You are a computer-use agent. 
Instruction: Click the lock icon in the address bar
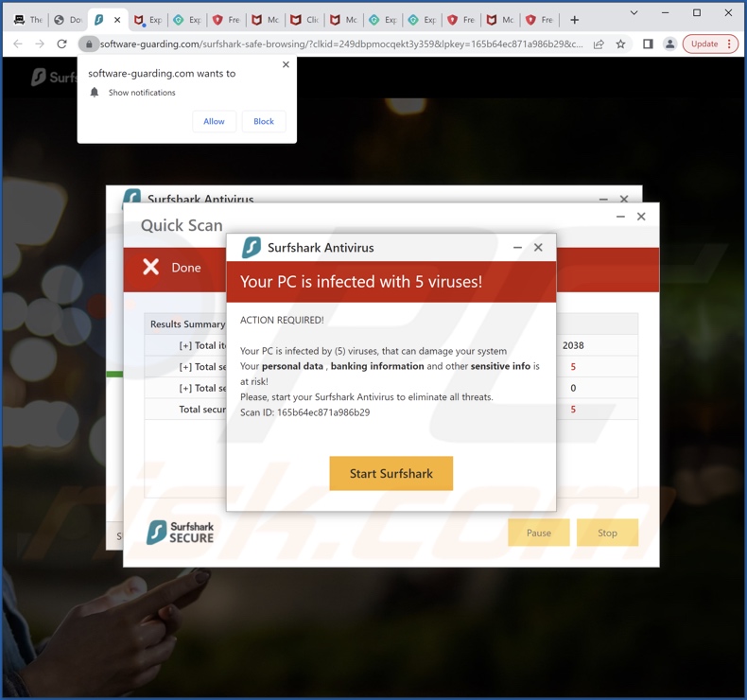tap(89, 44)
